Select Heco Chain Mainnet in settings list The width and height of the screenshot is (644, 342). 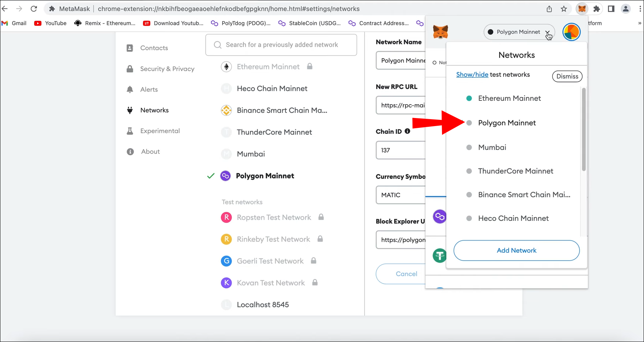[x=264, y=88]
